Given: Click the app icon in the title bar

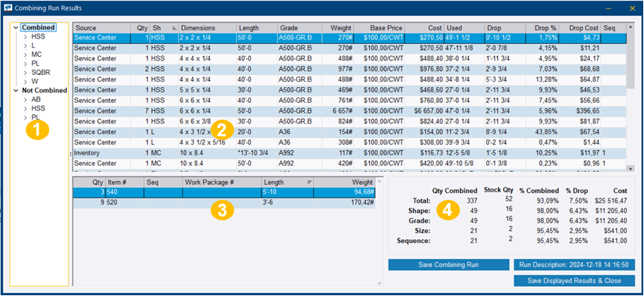Looking at the screenshot, I should [8, 8].
